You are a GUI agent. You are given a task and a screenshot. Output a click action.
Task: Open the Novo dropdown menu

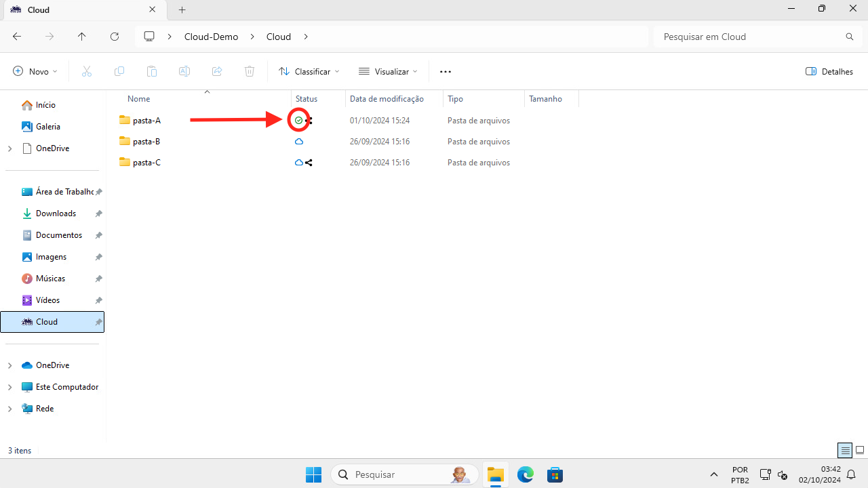pos(35,71)
